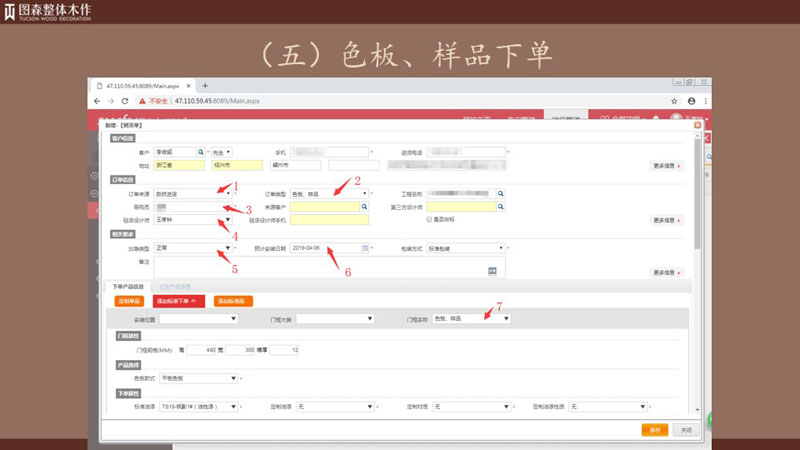
Task: Open a new browser tab
Action: pyautogui.click(x=205, y=86)
